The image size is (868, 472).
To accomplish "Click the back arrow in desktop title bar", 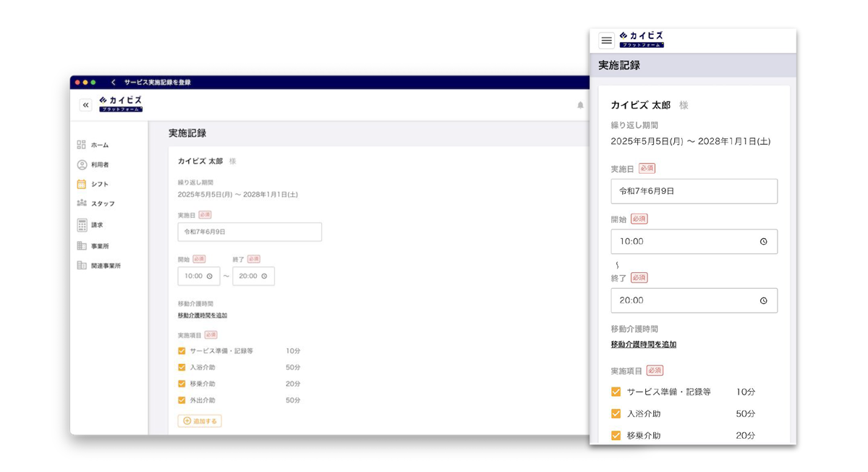I will [113, 83].
